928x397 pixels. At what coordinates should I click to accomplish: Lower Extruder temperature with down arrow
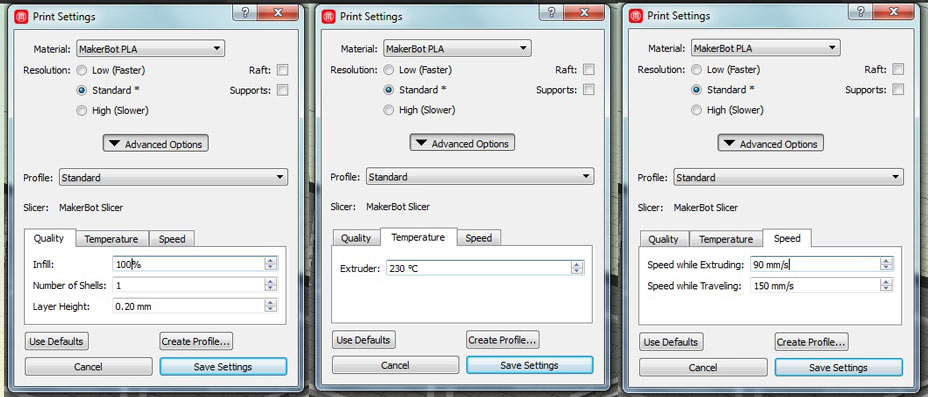click(577, 271)
